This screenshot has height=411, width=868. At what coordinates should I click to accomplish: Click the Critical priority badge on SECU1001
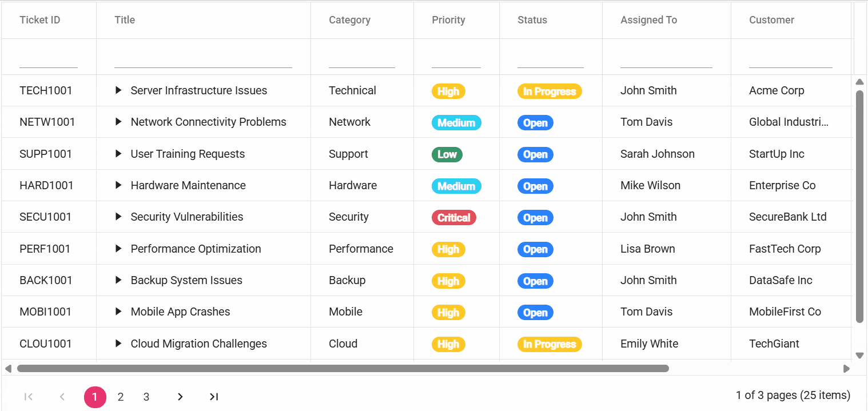453,217
